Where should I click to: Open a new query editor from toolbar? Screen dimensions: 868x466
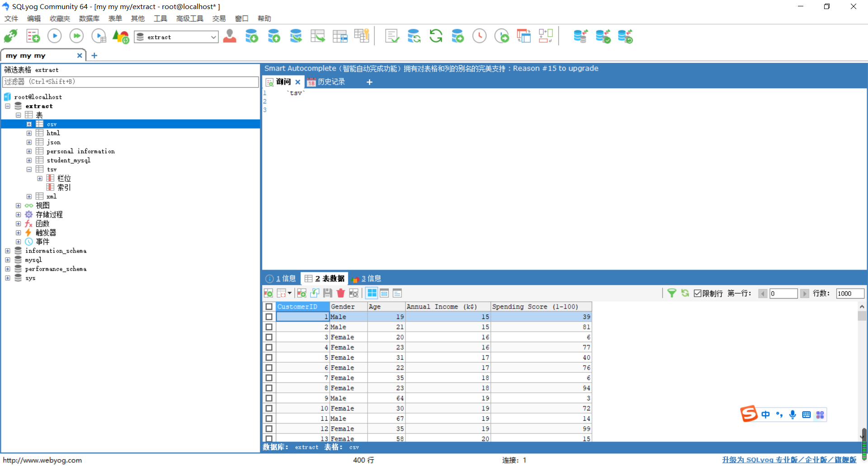pos(33,36)
